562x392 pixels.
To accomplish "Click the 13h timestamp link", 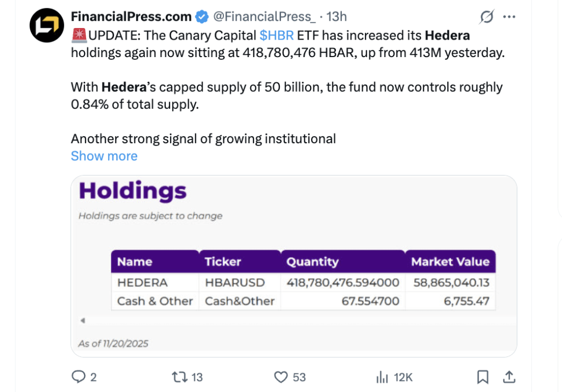I will coord(336,17).
